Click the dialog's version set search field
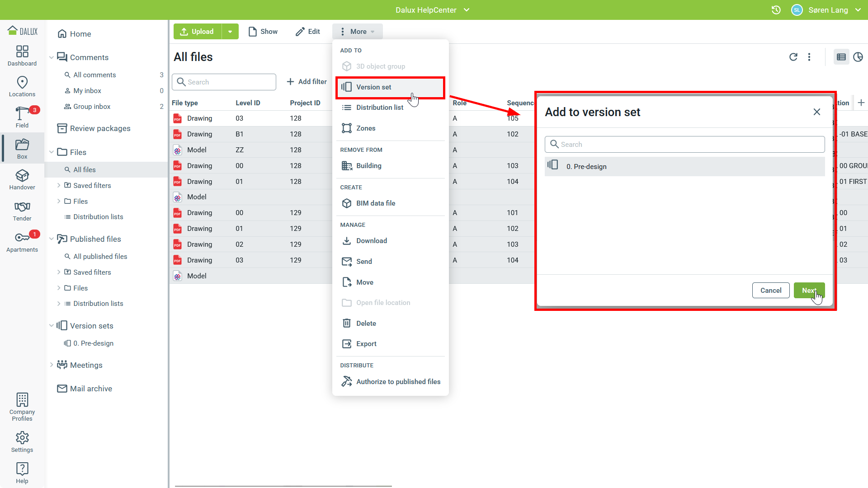 [684, 145]
